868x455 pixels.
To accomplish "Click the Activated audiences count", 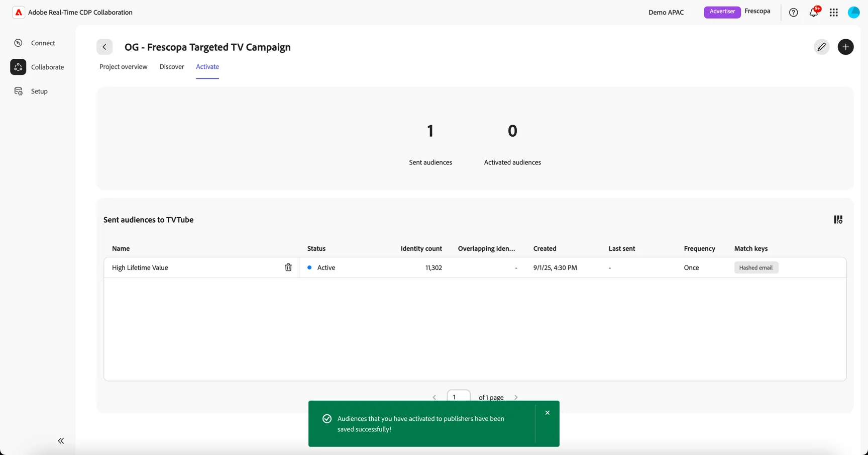I will (x=512, y=131).
